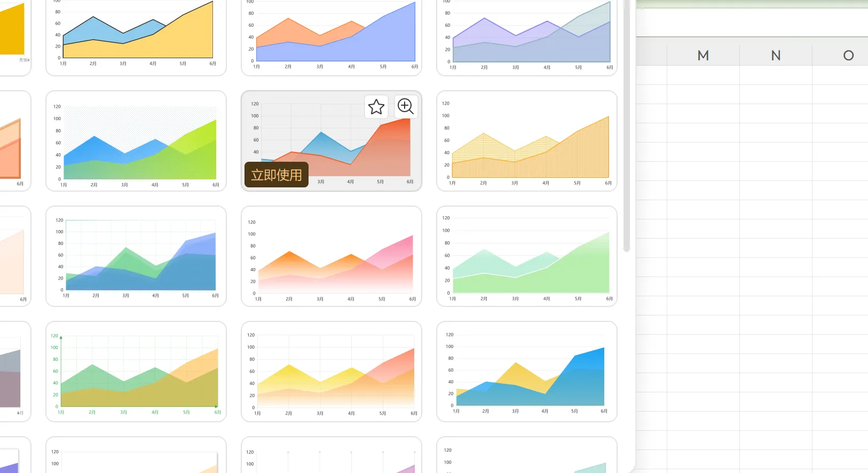Open magnifier preview of hovered chart template
The width and height of the screenshot is (868, 473).
(406, 107)
